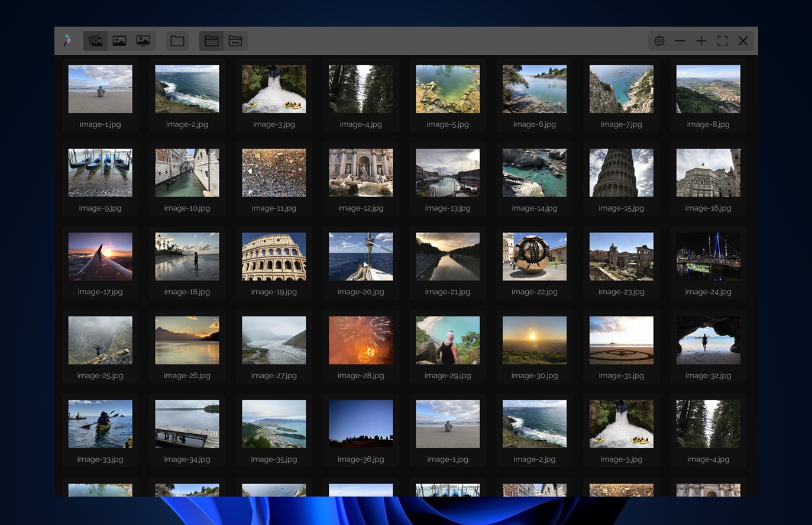Click the fullscreen brackets icon

coord(723,41)
